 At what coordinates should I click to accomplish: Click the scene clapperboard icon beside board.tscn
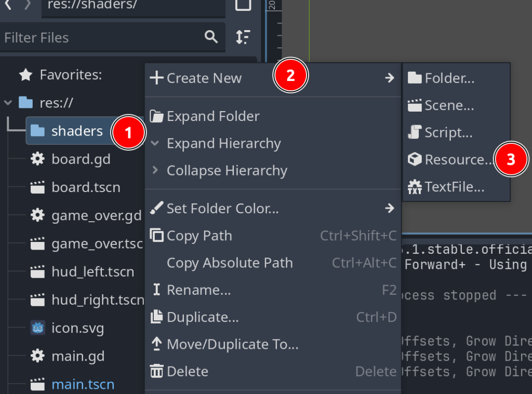click(x=37, y=187)
